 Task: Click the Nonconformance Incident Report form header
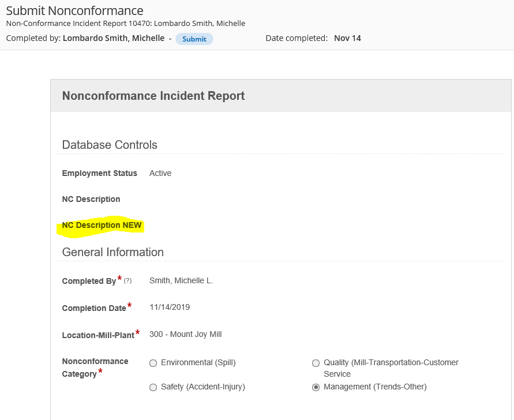[x=153, y=96]
